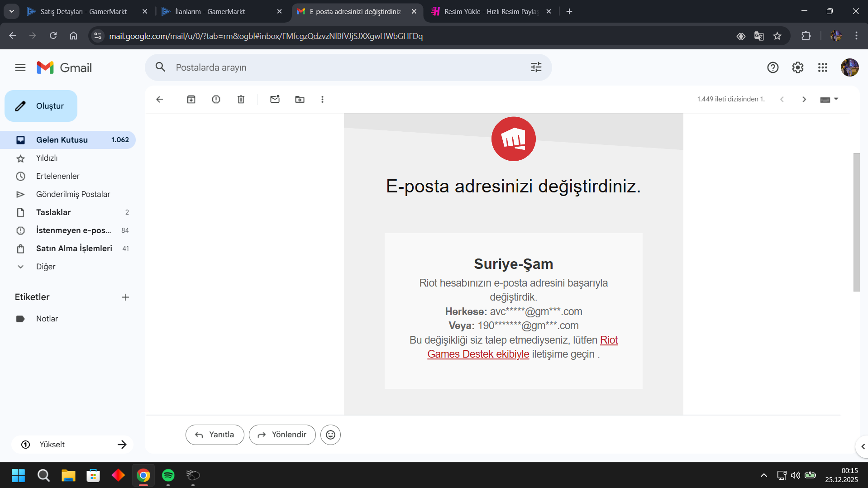This screenshot has height=488, width=868.
Task: Open File Explorer from taskbar
Action: click(x=68, y=475)
